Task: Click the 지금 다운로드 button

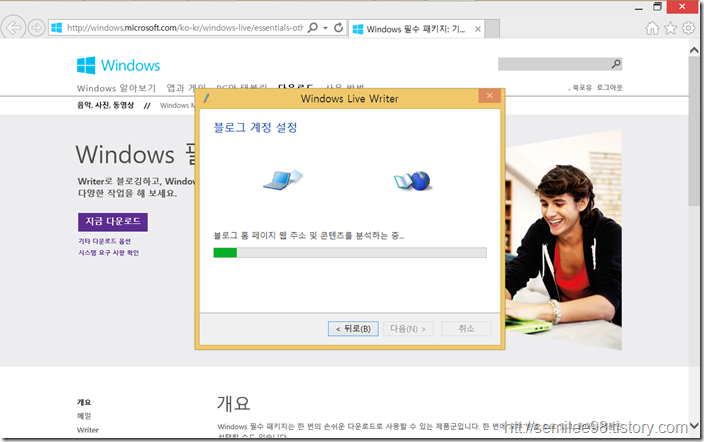Action: click(113, 222)
